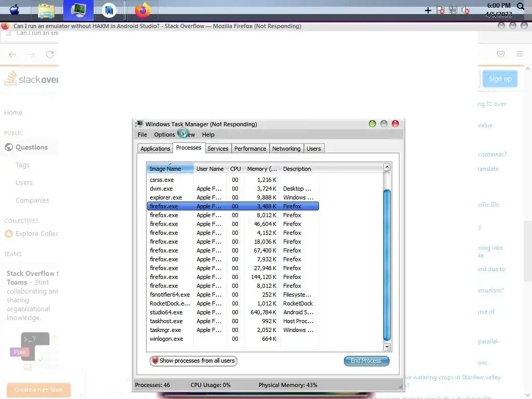Select the studio64.exe process row

(233, 312)
